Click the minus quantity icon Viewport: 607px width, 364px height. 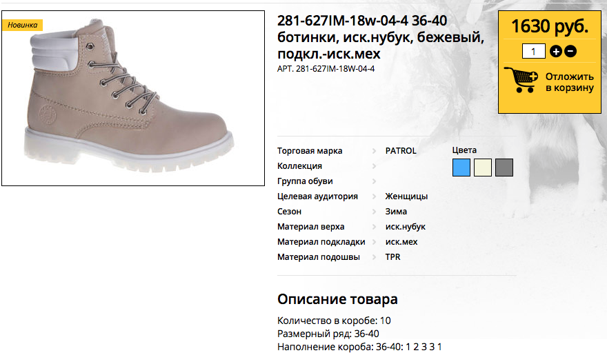click(x=570, y=51)
